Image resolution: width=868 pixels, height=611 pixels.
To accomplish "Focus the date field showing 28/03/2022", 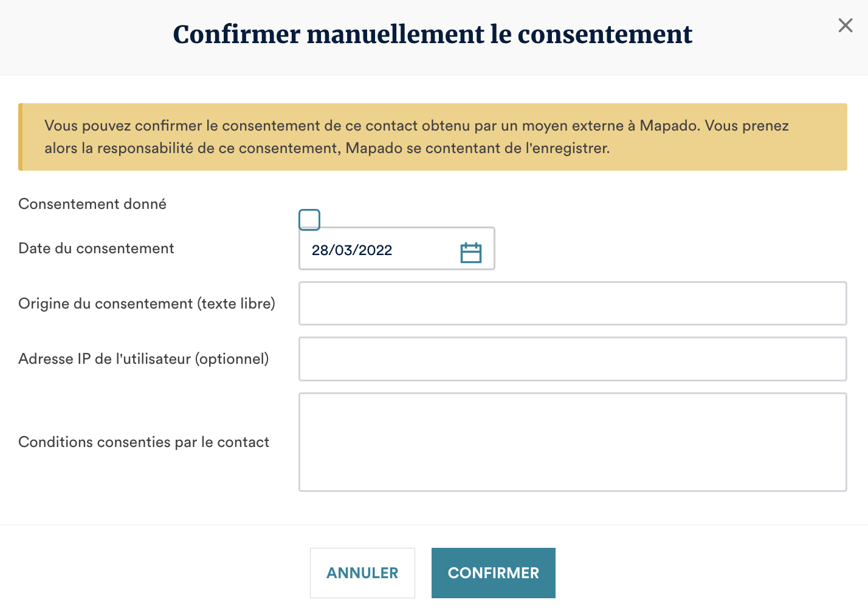I will click(x=377, y=250).
